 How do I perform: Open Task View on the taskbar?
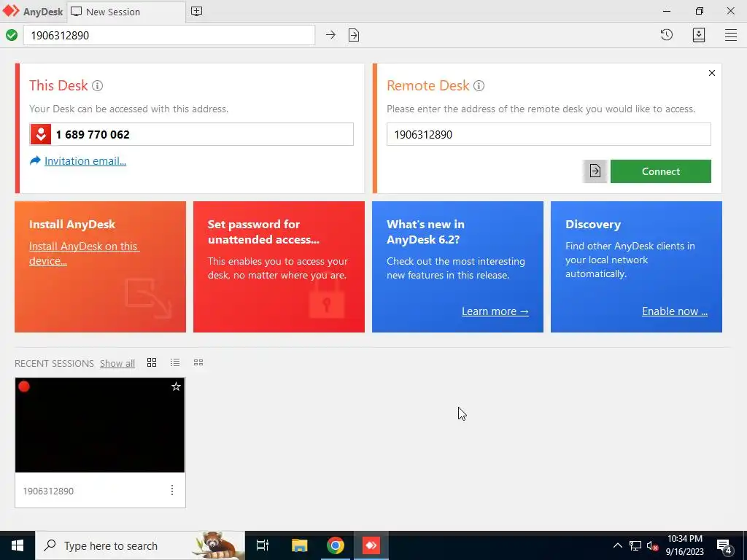coord(263,545)
